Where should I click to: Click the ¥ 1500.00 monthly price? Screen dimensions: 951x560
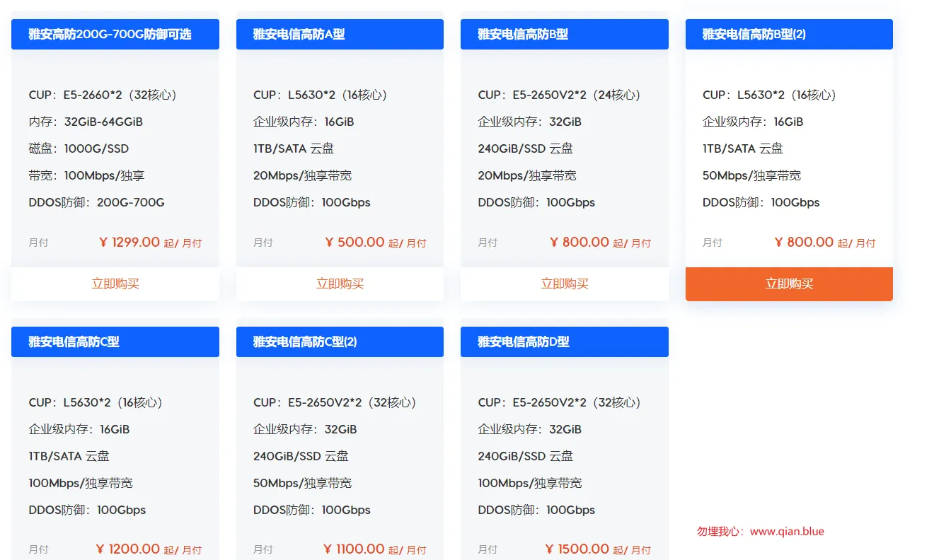coord(577,549)
